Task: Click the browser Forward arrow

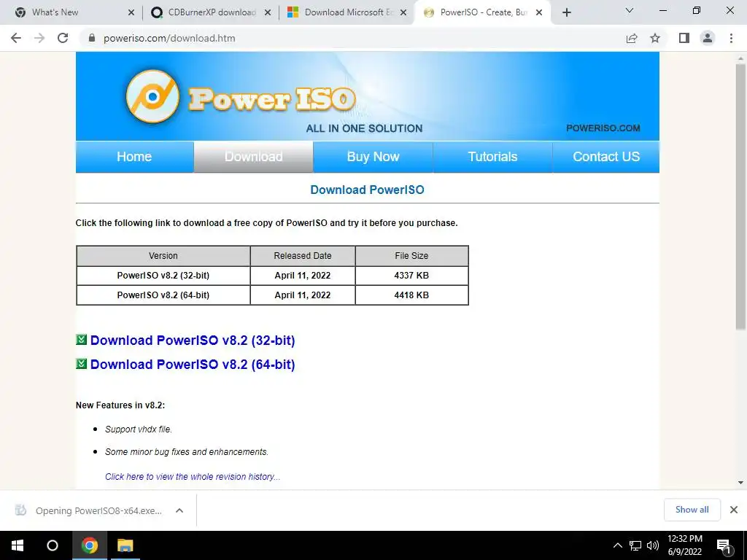Action: [39, 38]
